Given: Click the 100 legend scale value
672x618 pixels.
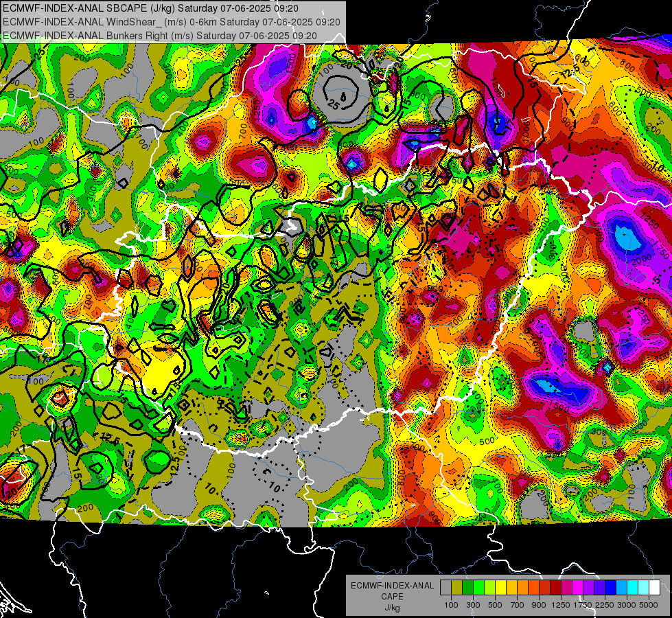Looking at the screenshot, I should 451,605.
